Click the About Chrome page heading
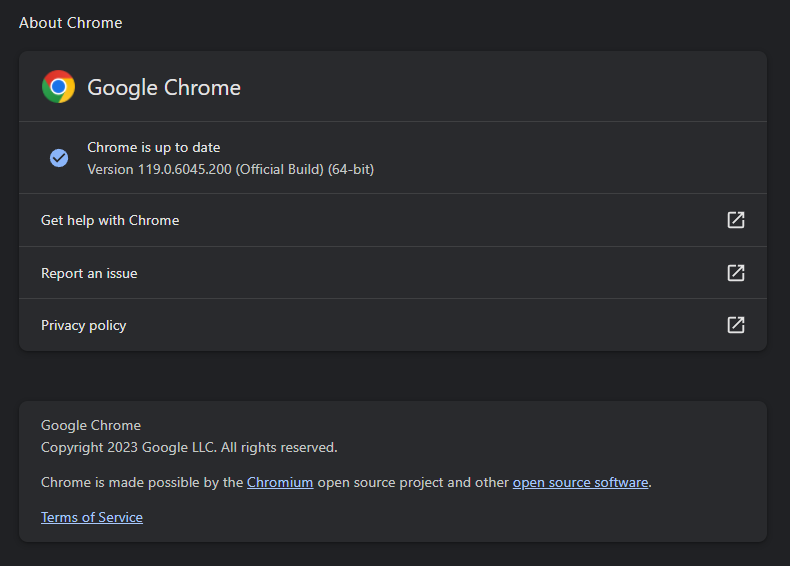The image size is (790, 566). pos(70,22)
